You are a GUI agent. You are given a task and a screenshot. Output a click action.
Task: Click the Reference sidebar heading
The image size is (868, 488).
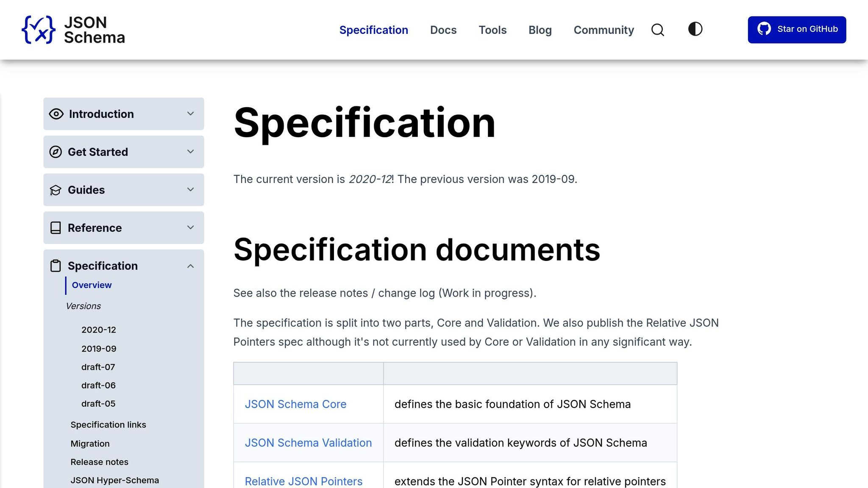(x=95, y=228)
